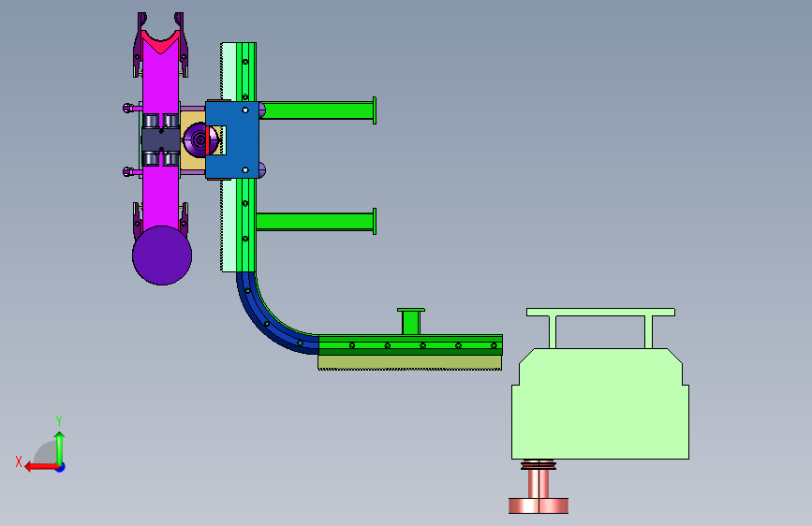Select the purple round motor cap
The width and height of the screenshot is (812, 526).
click(x=198, y=139)
